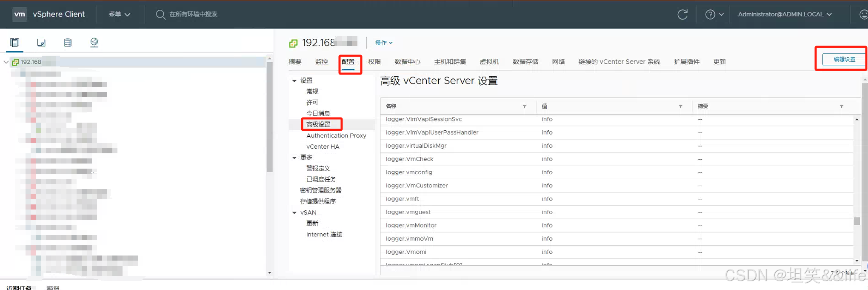868x290 pixels.
Task: Open the Hosts and Clusters inventory view
Action: click(15, 43)
